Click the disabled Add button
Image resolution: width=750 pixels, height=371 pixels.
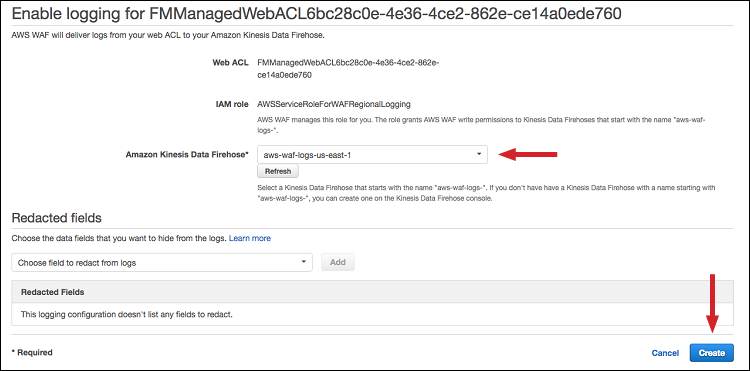[338, 262]
